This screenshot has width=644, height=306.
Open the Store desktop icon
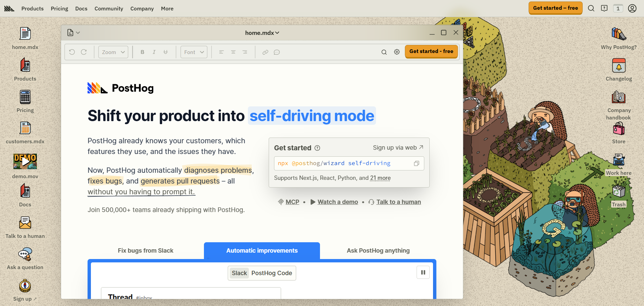pos(619,133)
